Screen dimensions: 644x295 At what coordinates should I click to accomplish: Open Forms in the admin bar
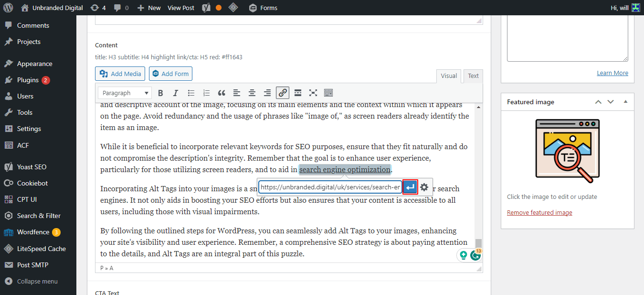tap(263, 8)
